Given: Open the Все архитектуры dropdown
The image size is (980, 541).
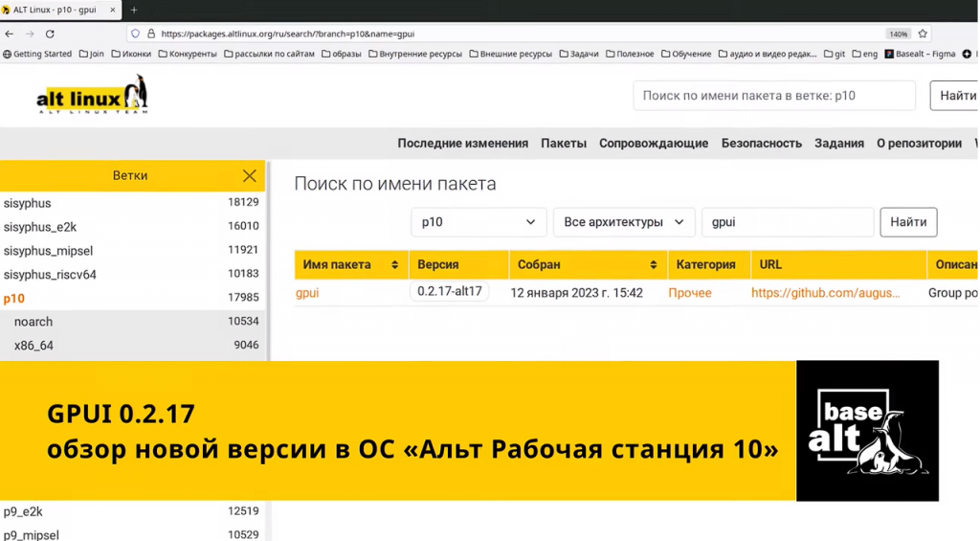Looking at the screenshot, I should (624, 222).
